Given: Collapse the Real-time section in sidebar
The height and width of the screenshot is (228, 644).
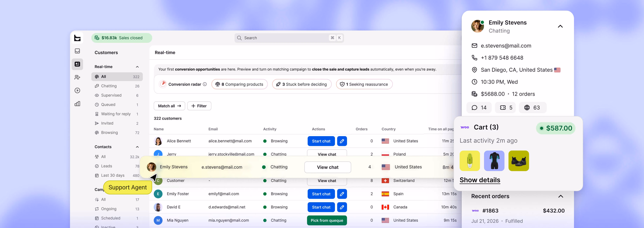Looking at the screenshot, I should pos(137,67).
